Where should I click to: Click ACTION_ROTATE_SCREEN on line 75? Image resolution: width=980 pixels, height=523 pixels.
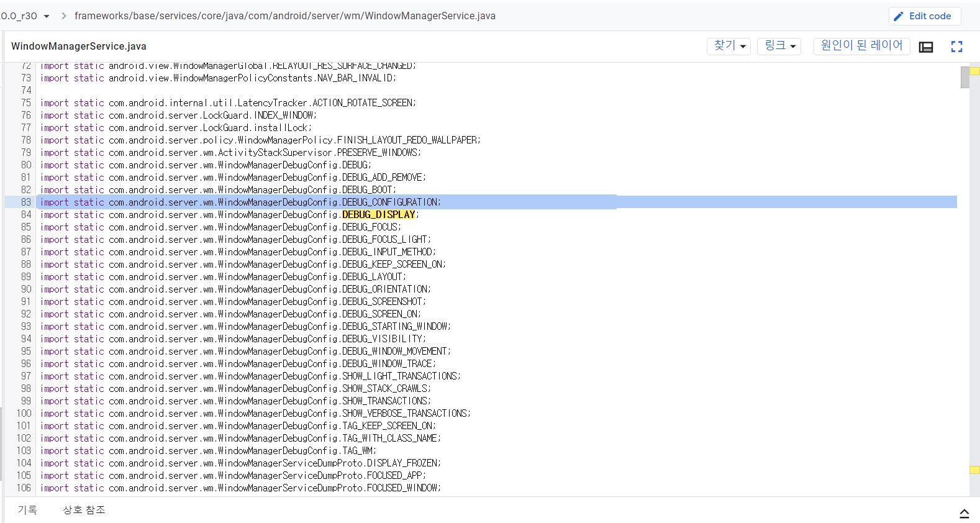[x=363, y=102]
